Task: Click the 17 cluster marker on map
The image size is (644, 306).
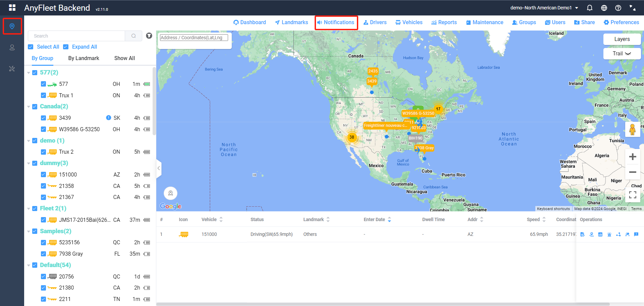Action: [x=438, y=109]
